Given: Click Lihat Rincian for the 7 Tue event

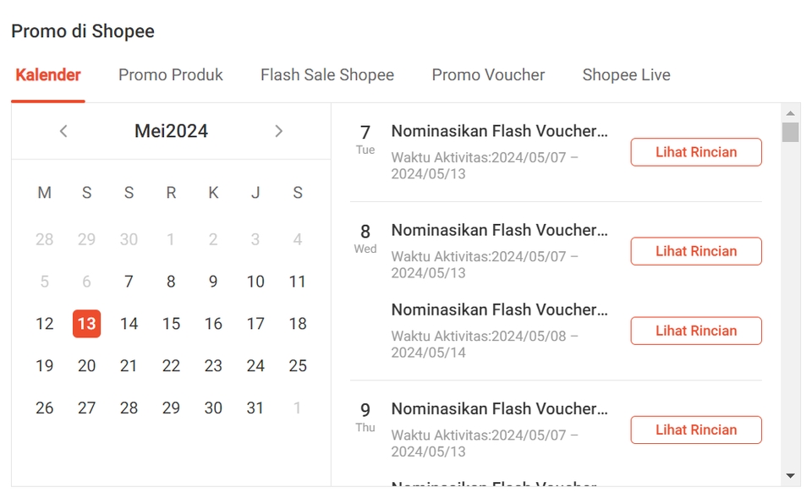Looking at the screenshot, I should 695,152.
